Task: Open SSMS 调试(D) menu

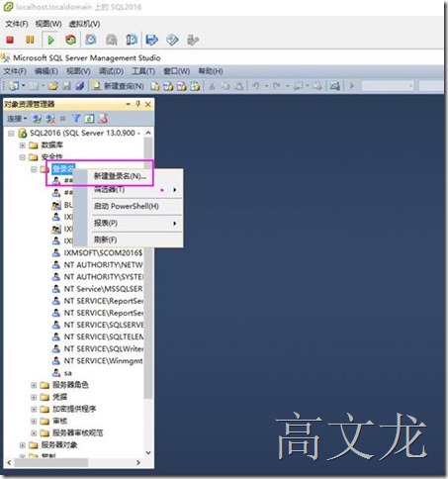Action: (111, 71)
